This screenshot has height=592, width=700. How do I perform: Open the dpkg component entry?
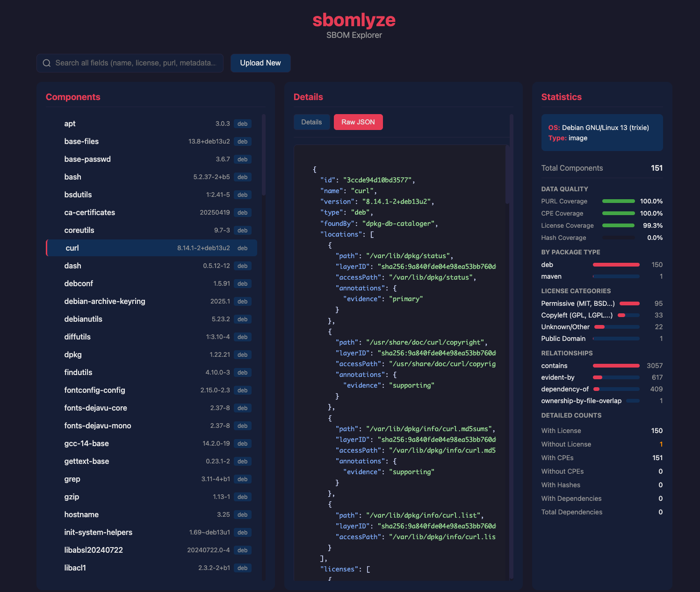tap(152, 355)
